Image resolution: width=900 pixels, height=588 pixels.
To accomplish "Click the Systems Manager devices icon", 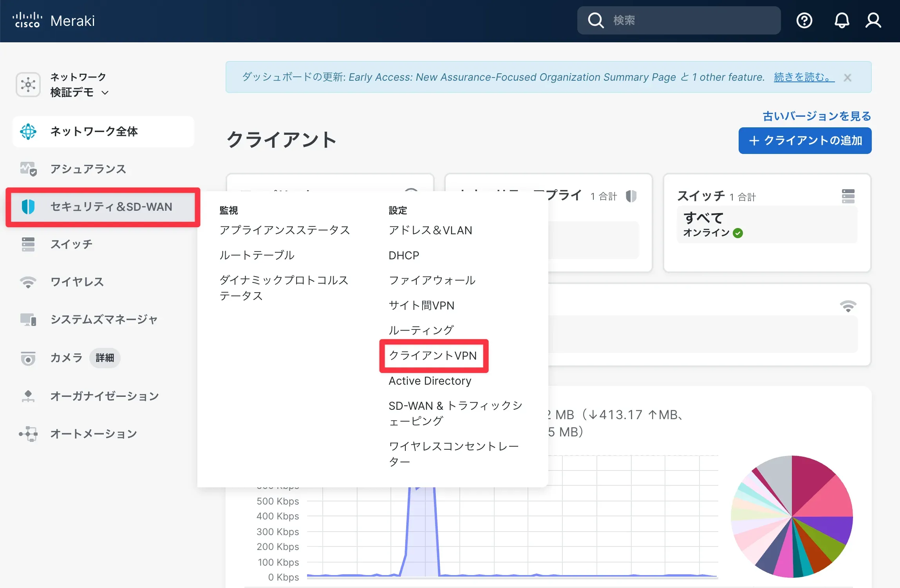I will [x=28, y=319].
